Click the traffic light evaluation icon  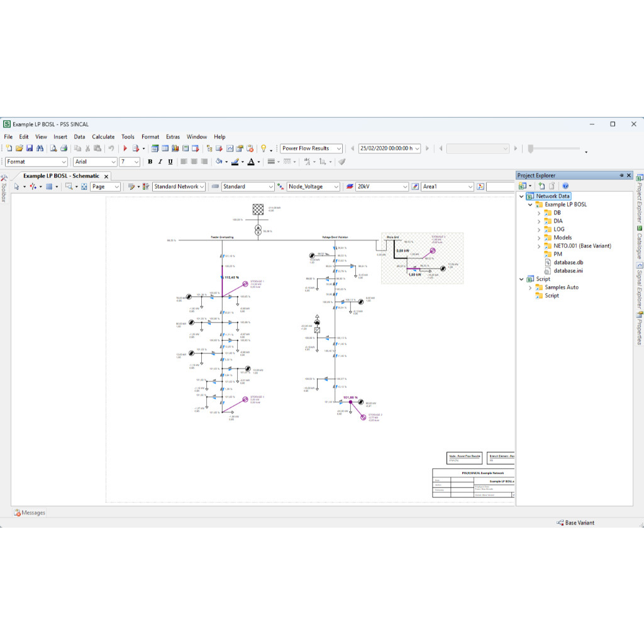(146, 186)
